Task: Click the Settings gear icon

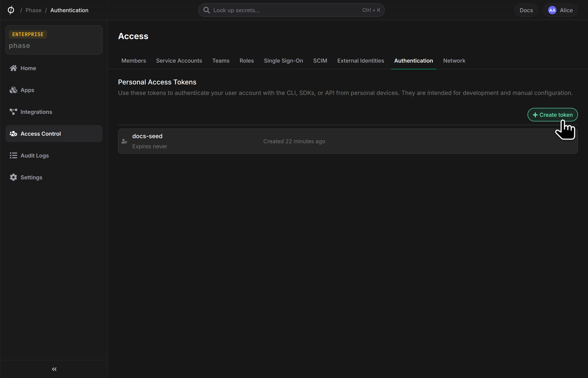Action: (13, 177)
